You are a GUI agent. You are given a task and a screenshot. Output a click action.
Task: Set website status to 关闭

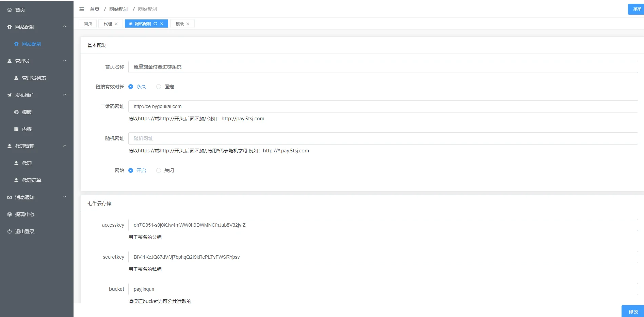tap(159, 170)
